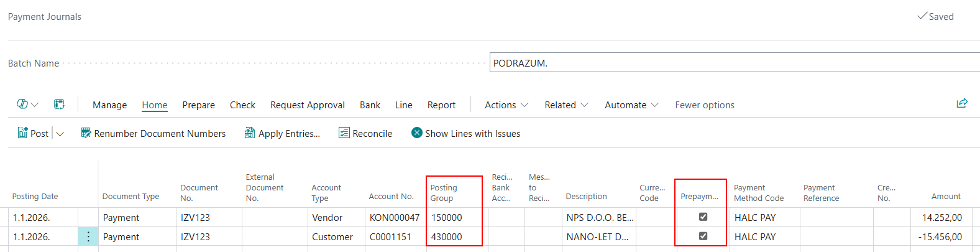980x252 pixels.
Task: Expand the Related menu
Action: coord(566,105)
